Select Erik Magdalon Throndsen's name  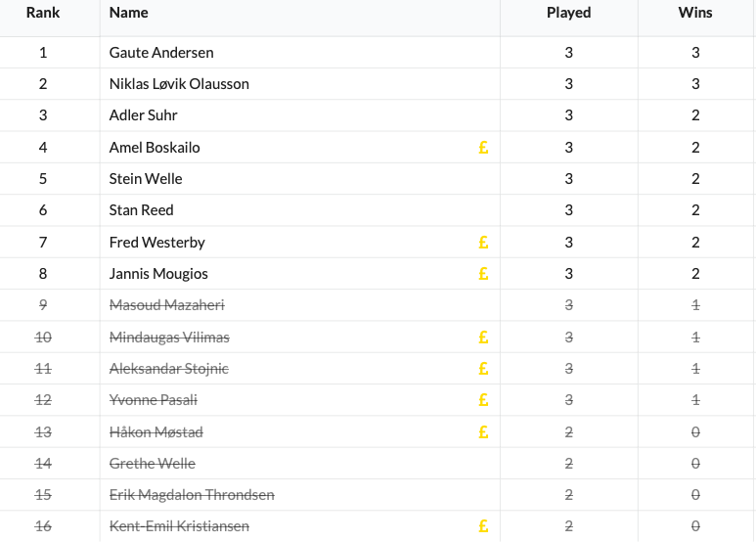192,495
